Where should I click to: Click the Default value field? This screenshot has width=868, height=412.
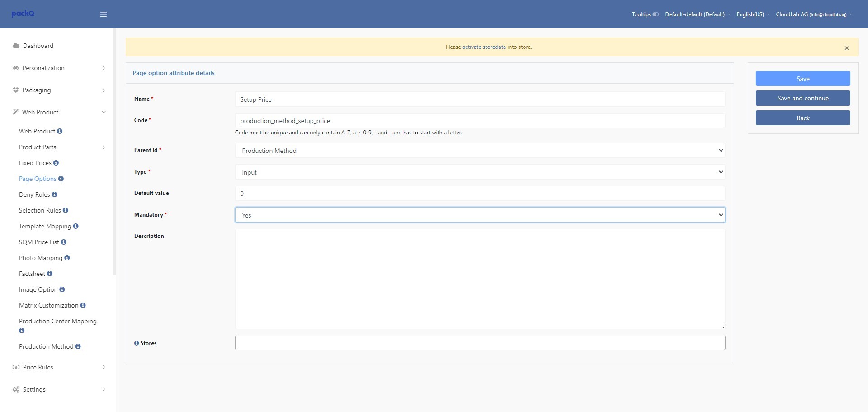[480, 194]
